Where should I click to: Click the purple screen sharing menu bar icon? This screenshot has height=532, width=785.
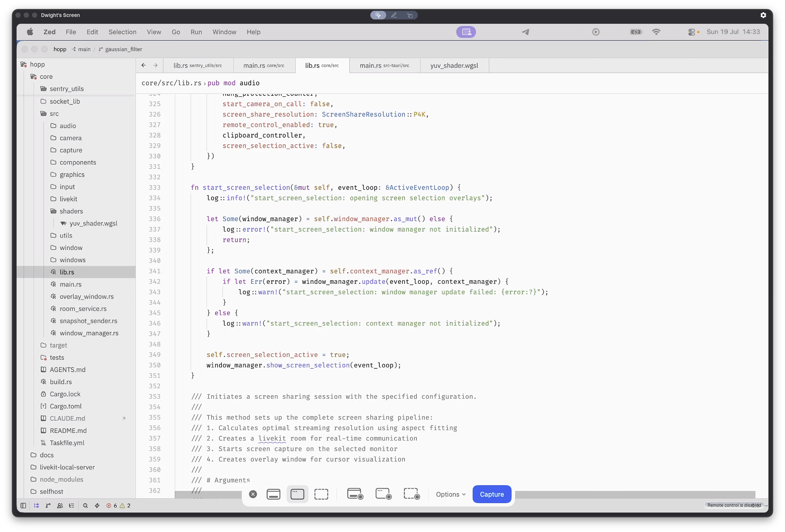coord(466,32)
